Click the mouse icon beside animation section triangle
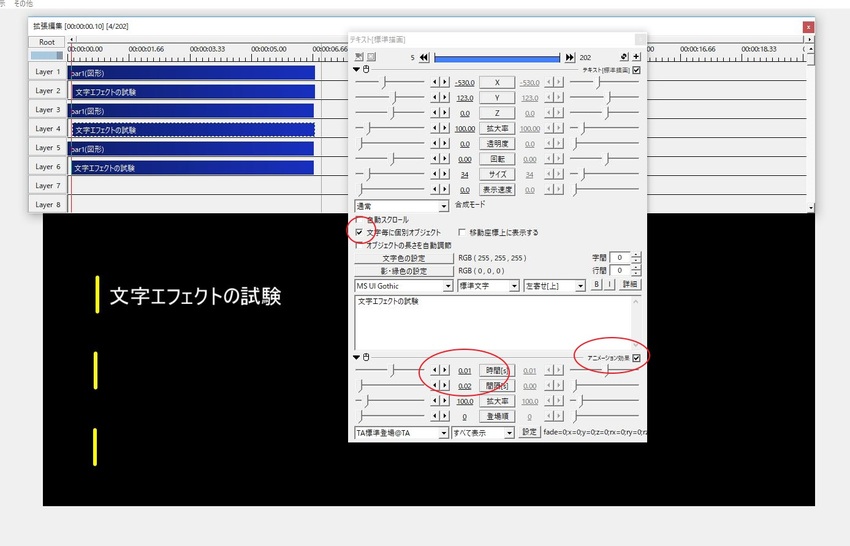The width and height of the screenshot is (850, 546). point(366,357)
